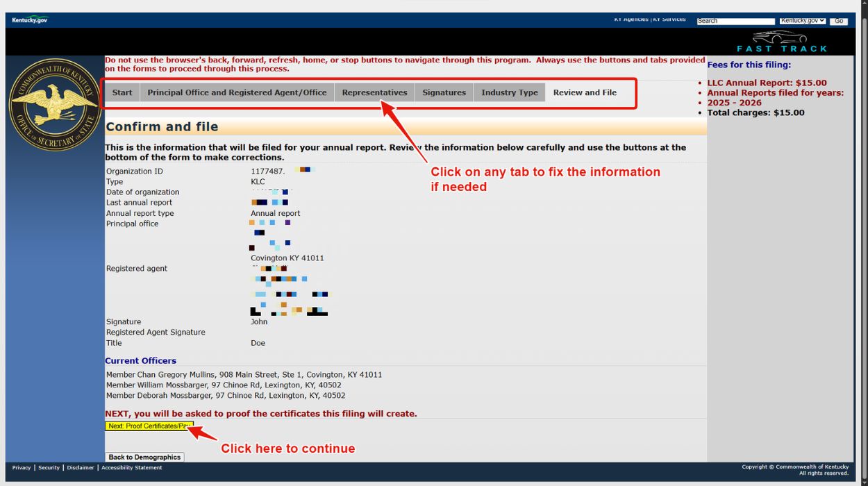
Task: Click the 'Current Officers' heading
Action: pyautogui.click(x=141, y=360)
